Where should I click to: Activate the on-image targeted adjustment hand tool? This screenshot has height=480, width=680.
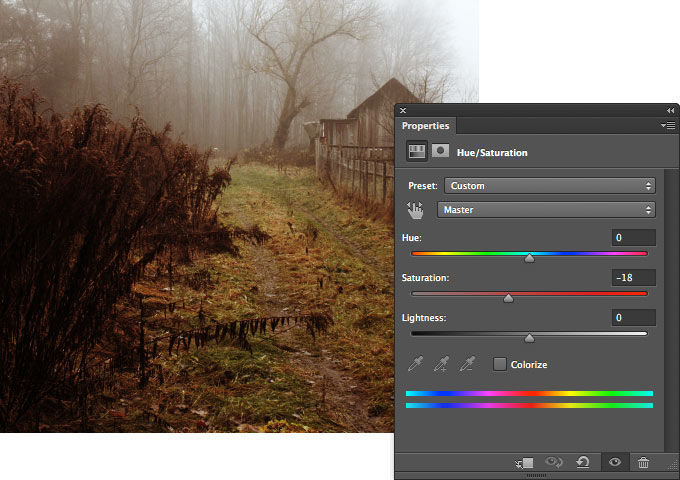[x=416, y=210]
